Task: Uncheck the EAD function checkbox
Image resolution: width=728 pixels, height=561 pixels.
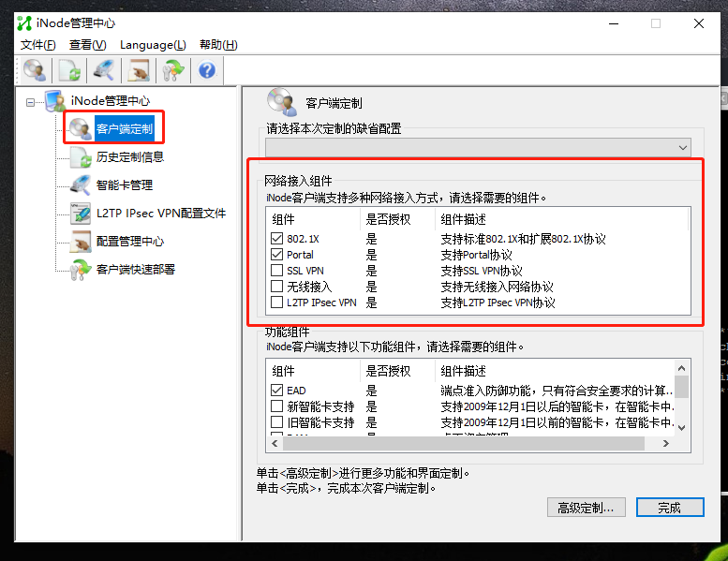Action: coord(276,391)
